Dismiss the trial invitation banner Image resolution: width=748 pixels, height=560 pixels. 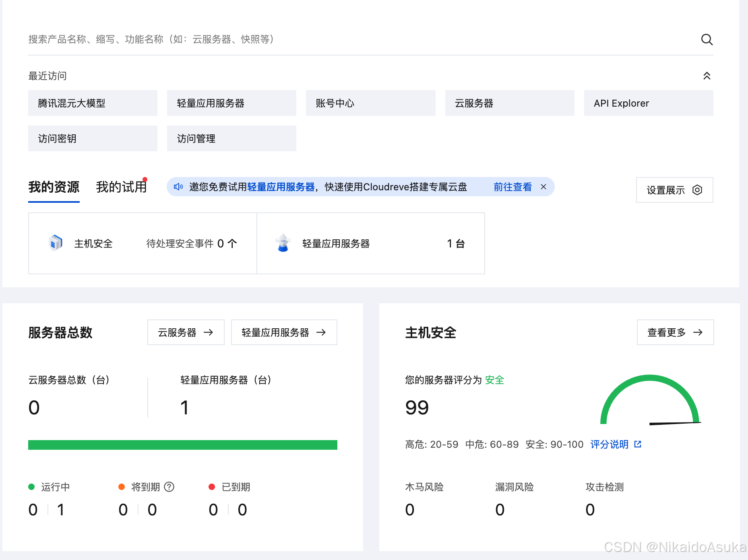click(x=543, y=187)
